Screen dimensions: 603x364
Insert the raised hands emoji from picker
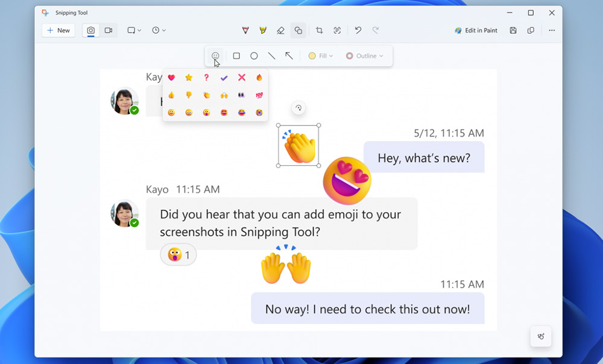224,95
